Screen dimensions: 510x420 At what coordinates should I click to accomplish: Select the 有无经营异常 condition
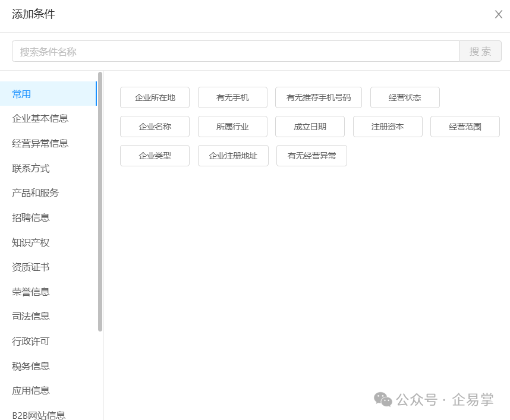311,156
